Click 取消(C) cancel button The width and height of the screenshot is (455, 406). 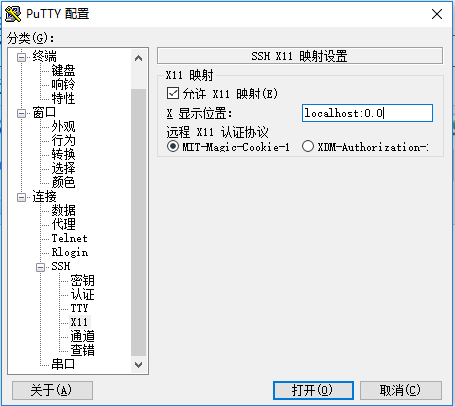tap(401, 390)
